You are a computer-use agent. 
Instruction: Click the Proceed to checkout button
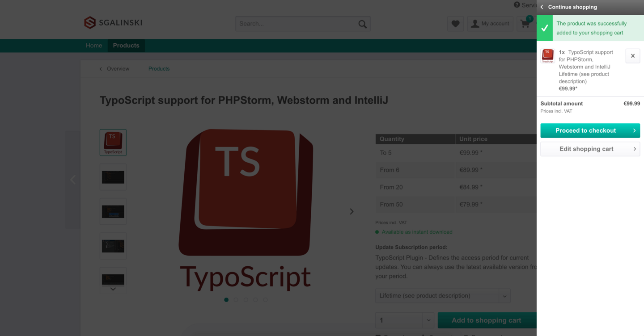pos(590,130)
